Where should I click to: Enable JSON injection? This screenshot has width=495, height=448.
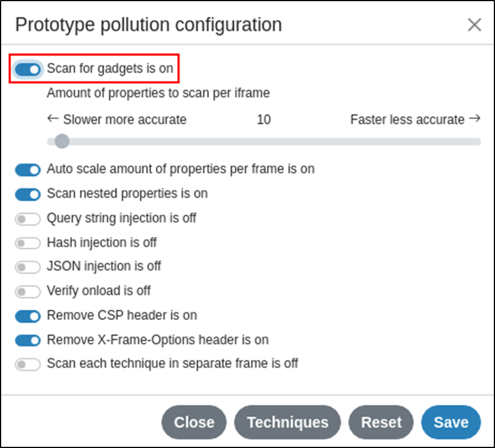click(27, 267)
